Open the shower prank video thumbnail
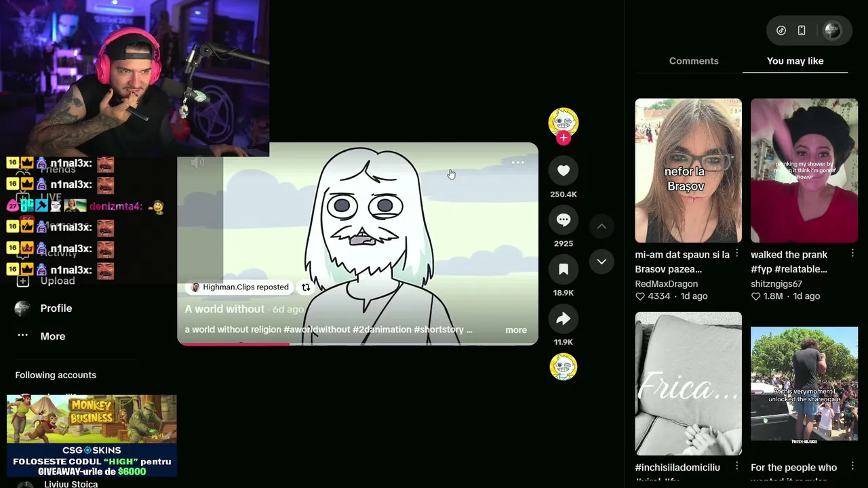The height and width of the screenshot is (488, 868). click(x=804, y=171)
